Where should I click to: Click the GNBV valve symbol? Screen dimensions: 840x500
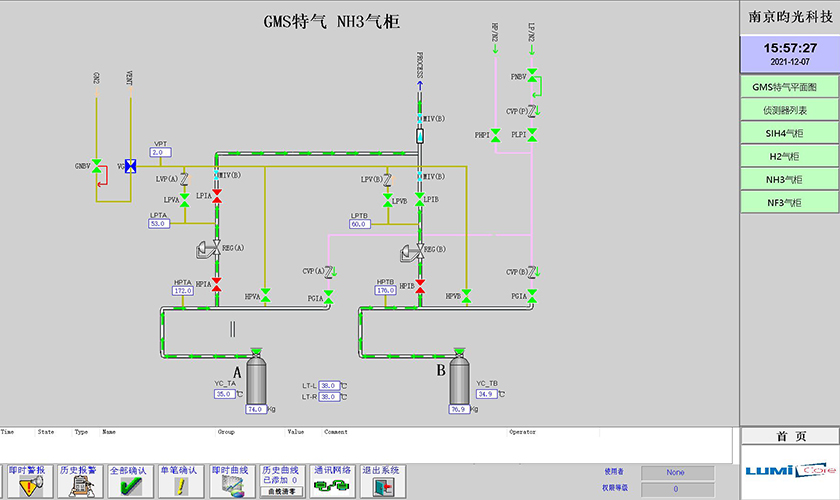pos(96,166)
